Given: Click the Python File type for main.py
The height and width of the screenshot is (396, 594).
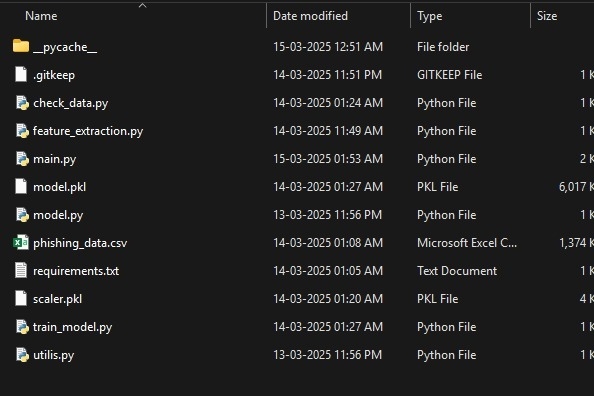Looking at the screenshot, I should point(446,159).
